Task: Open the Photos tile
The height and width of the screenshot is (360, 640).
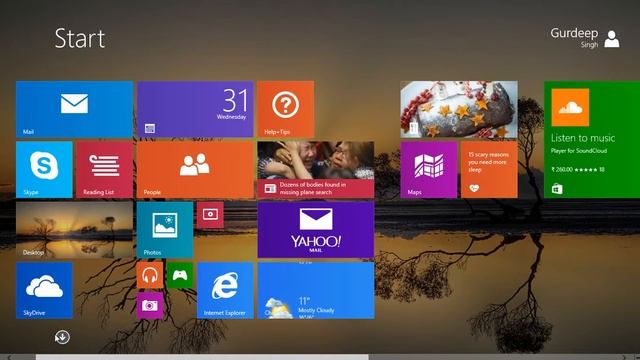Action: [165, 230]
